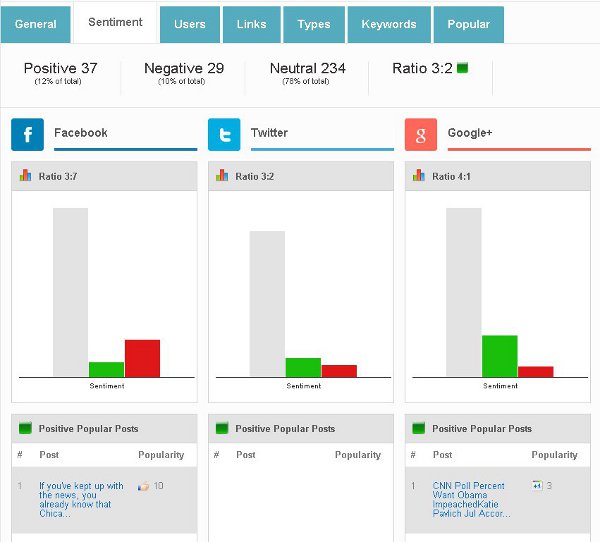Image resolution: width=600 pixels, height=542 pixels.
Task: Open the Links tab
Action: (251, 24)
